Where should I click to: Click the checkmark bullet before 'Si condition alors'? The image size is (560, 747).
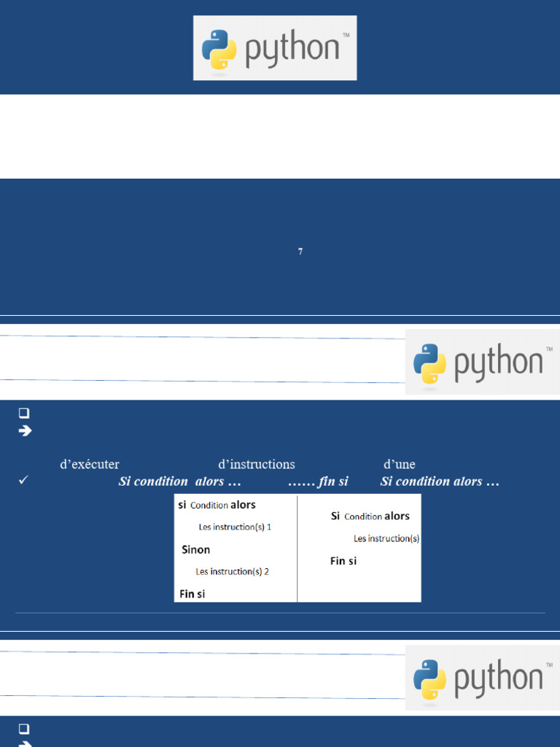coord(23,480)
